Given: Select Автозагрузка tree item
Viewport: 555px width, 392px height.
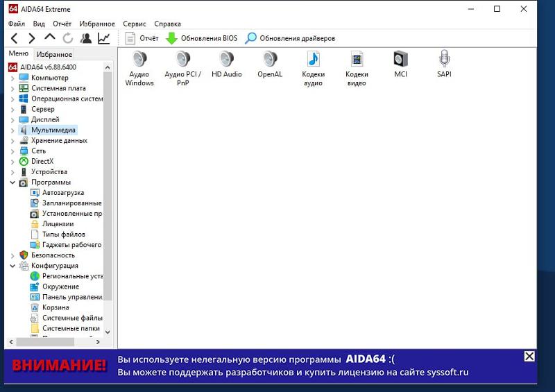Looking at the screenshot, I should [x=58, y=193].
